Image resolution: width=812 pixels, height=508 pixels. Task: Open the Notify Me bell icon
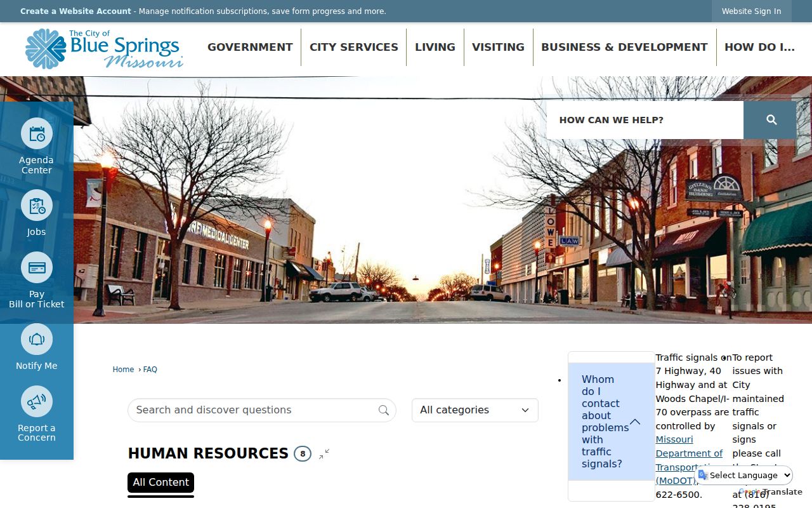pos(37,339)
